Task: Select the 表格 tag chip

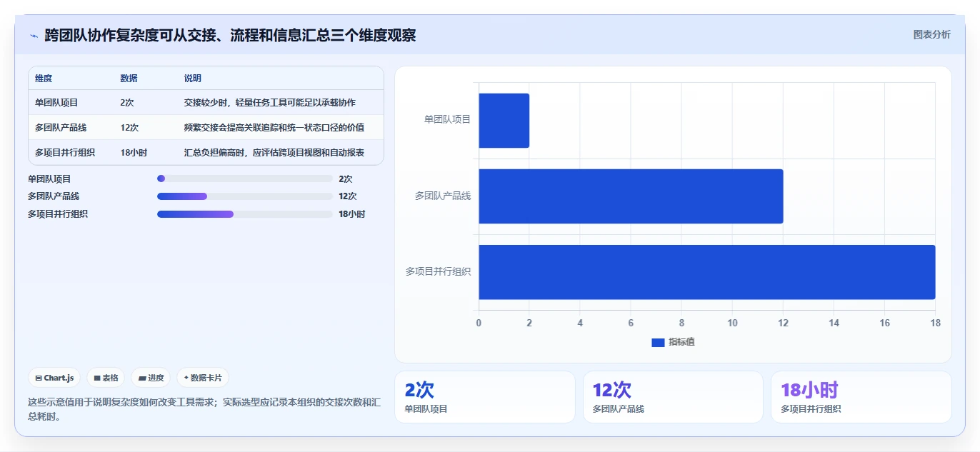Action: click(x=106, y=378)
